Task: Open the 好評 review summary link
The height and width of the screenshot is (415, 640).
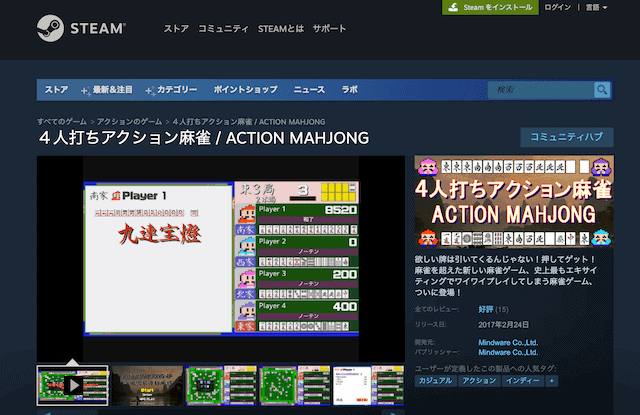Action: click(x=486, y=309)
